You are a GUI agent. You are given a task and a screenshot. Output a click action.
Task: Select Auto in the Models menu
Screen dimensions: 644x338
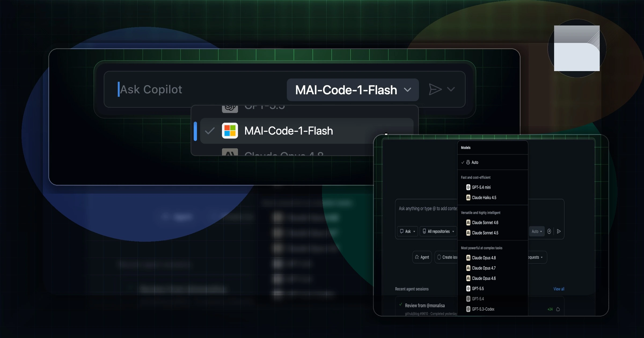point(493,162)
